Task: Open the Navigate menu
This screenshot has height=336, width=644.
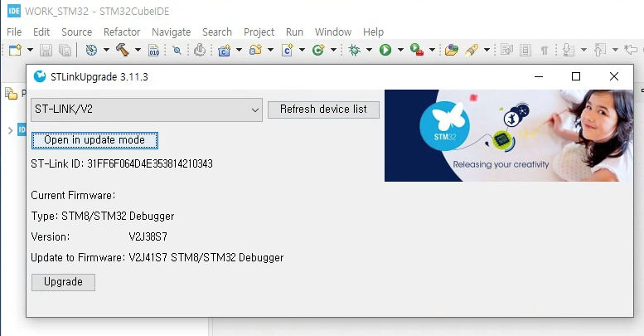Action: click(x=172, y=32)
